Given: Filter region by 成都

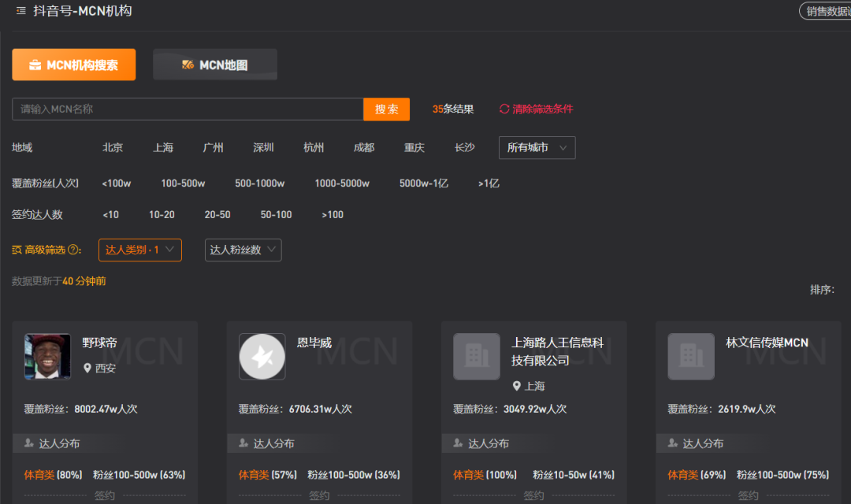Looking at the screenshot, I should 364,147.
